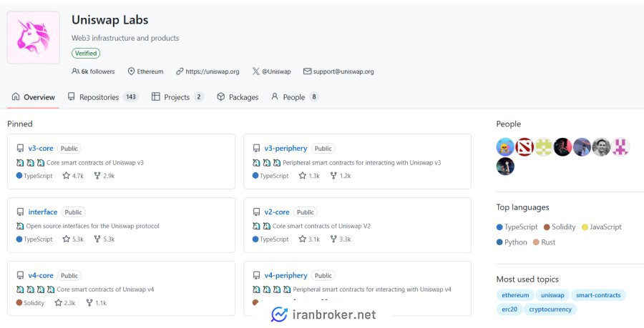The image size is (644, 328).
Task: Open the Uniswap Labs unicorn avatar
Action: (x=33, y=37)
